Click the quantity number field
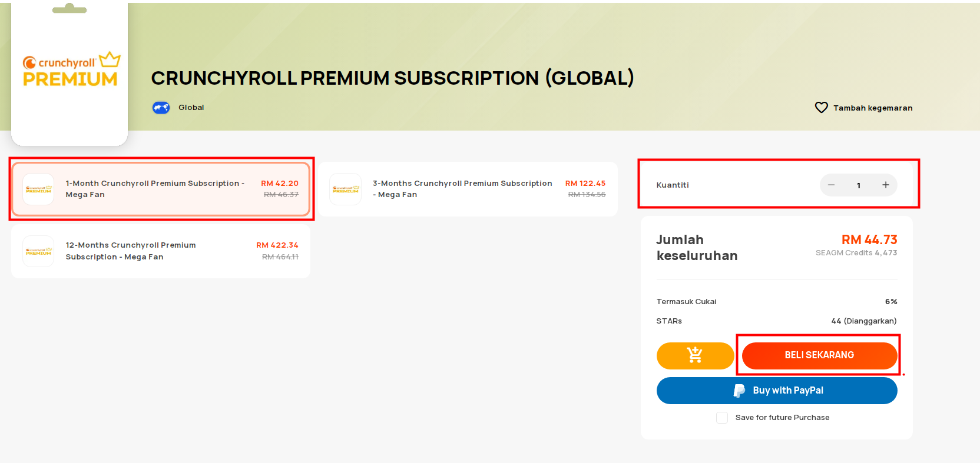This screenshot has width=980, height=463. 859,185
